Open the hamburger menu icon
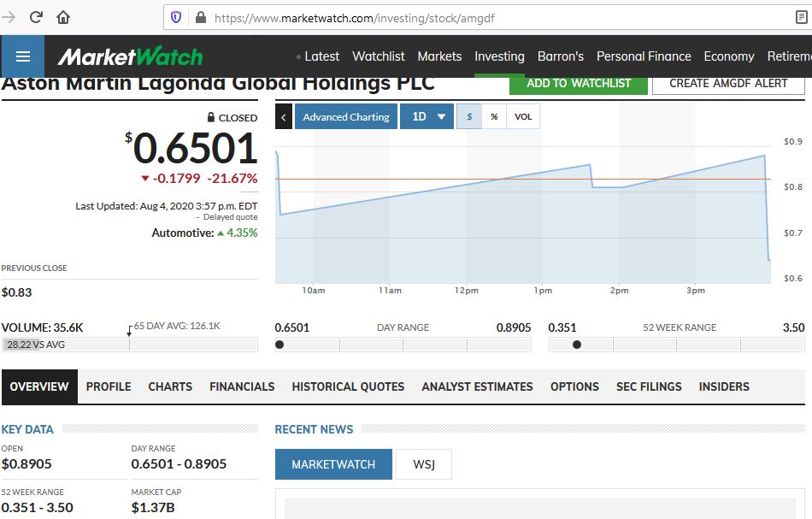Image resolution: width=812 pixels, height=519 pixels. tap(23, 56)
